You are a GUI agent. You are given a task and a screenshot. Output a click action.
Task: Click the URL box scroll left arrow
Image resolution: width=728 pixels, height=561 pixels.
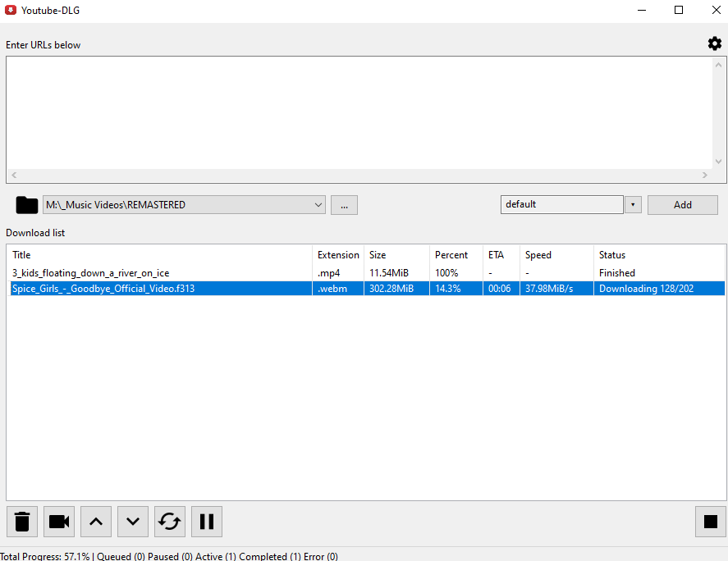14,175
